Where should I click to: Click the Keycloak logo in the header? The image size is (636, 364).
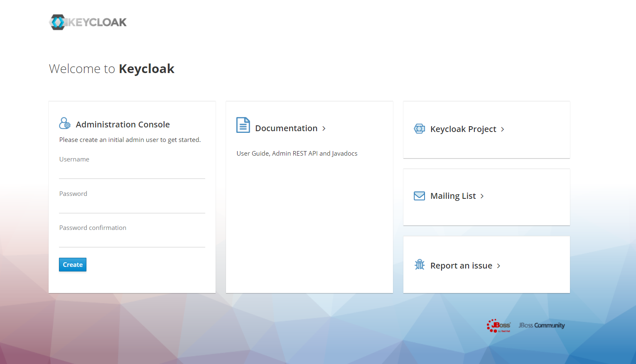pyautogui.click(x=88, y=22)
